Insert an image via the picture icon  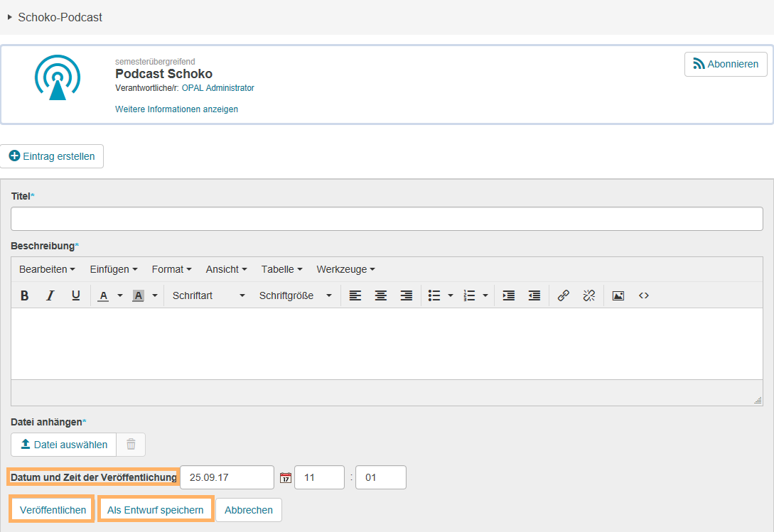[618, 295]
